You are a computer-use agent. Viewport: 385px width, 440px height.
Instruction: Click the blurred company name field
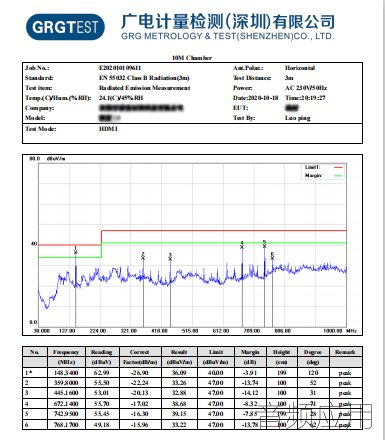[x=141, y=108]
